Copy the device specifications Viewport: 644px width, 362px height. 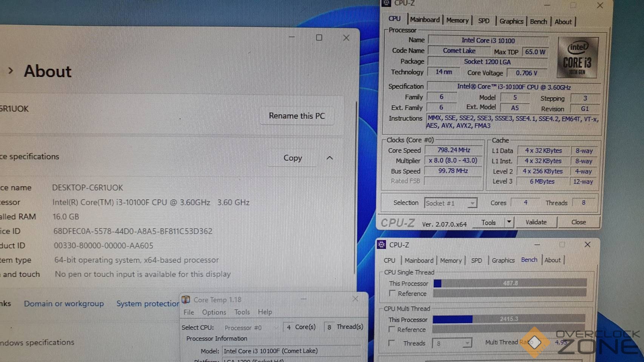(293, 158)
